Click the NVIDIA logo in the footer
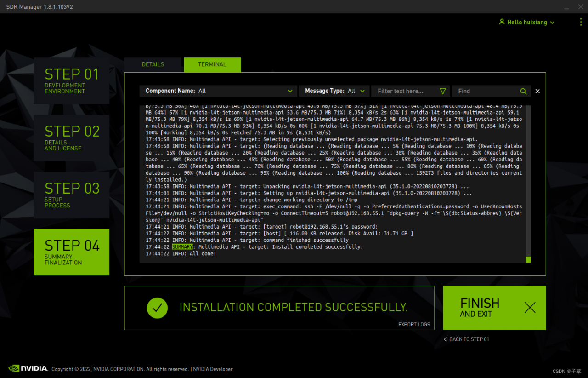Image resolution: width=588 pixels, height=378 pixels. tap(28, 368)
